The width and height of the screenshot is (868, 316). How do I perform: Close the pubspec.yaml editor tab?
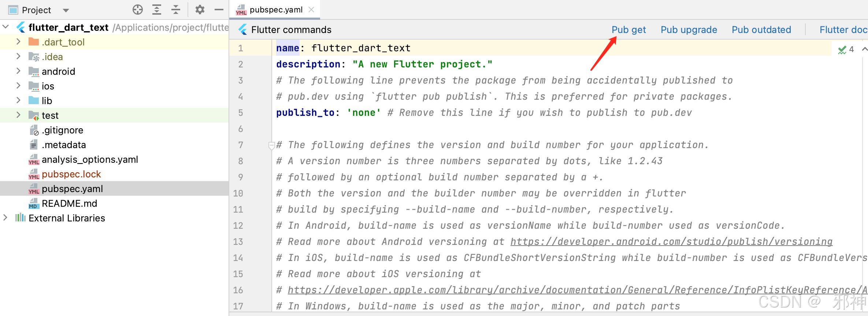(x=311, y=10)
